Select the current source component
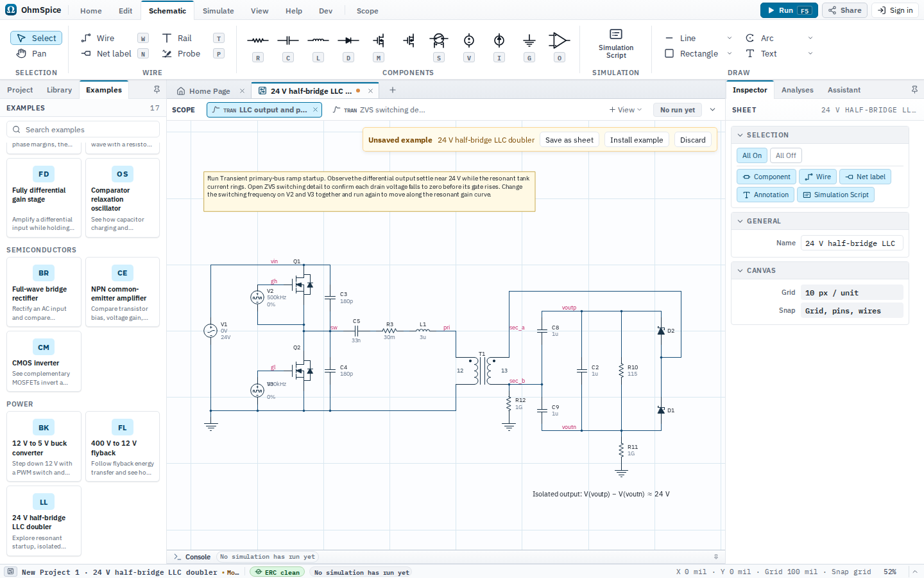Screen dimensions: 924x578 click(x=499, y=41)
